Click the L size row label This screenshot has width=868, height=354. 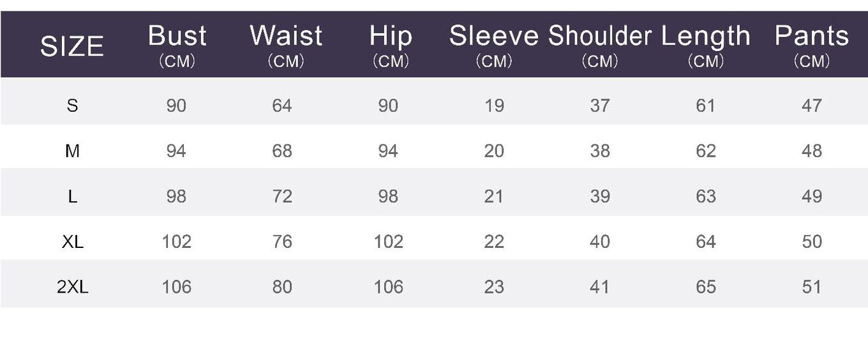(72, 196)
